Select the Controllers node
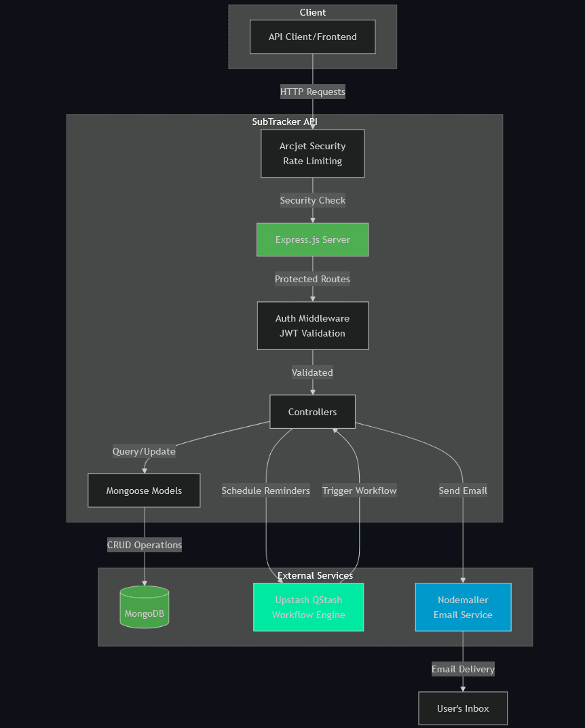This screenshot has width=585, height=728. (x=312, y=412)
